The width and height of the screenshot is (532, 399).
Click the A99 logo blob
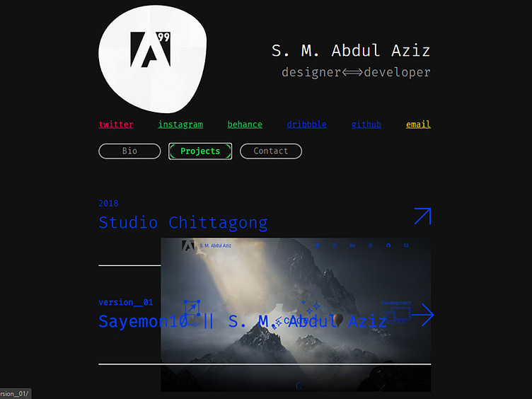[152, 59]
